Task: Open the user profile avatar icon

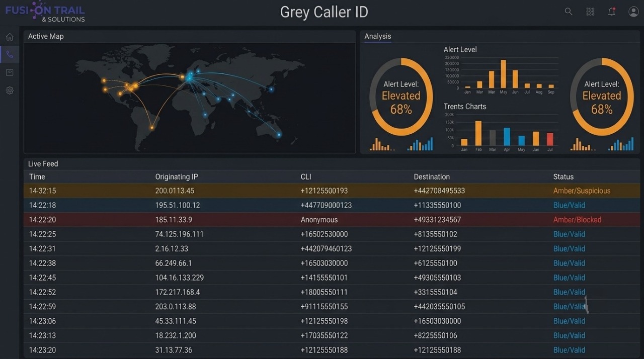Action: click(x=633, y=12)
